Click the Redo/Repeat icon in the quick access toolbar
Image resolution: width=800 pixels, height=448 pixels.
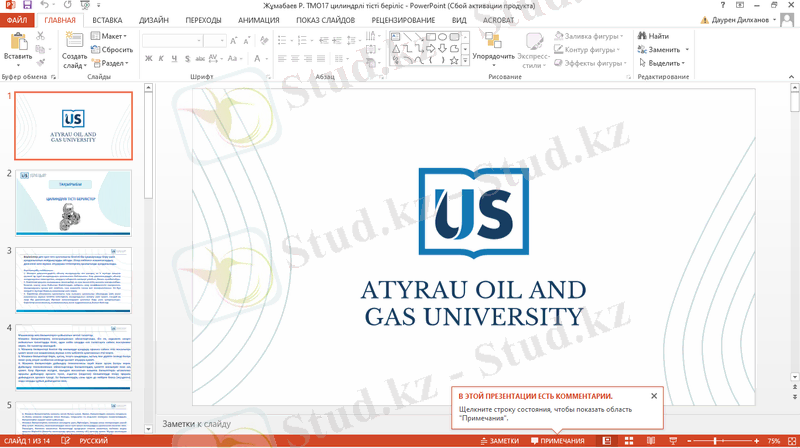[x=67, y=5]
